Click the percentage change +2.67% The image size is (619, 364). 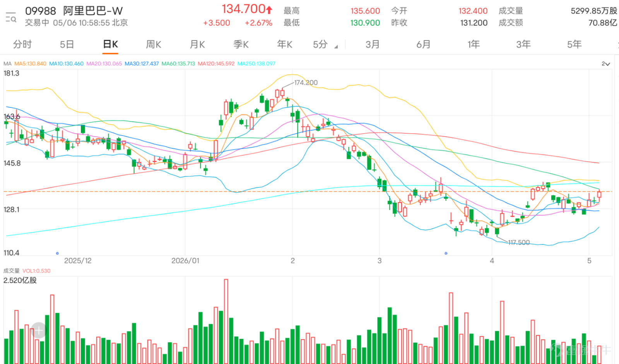[x=258, y=23]
